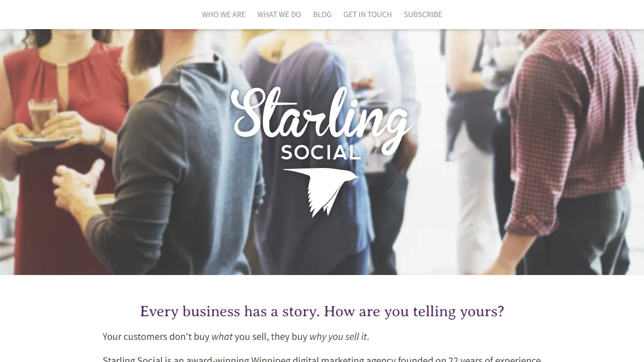Open the WHAT WE DO page
644x362 pixels.
279,15
